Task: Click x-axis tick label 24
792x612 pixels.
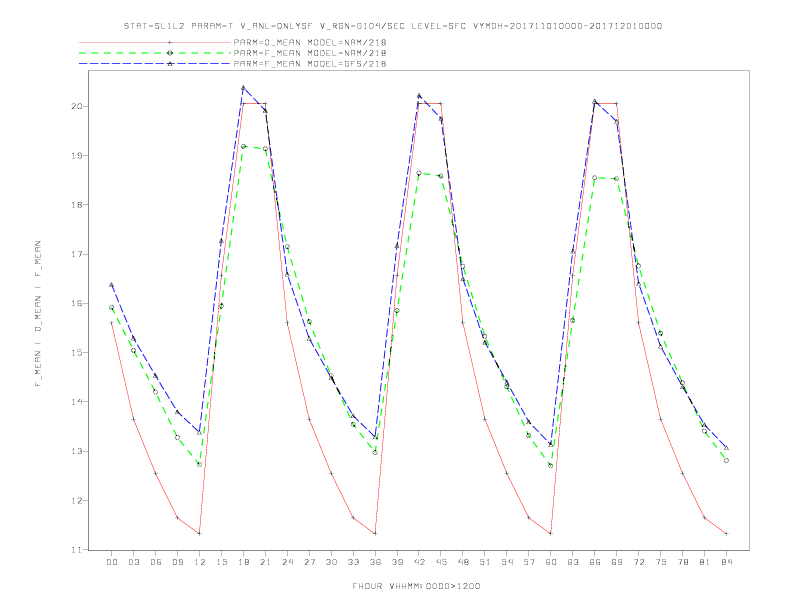Action: pyautogui.click(x=287, y=562)
